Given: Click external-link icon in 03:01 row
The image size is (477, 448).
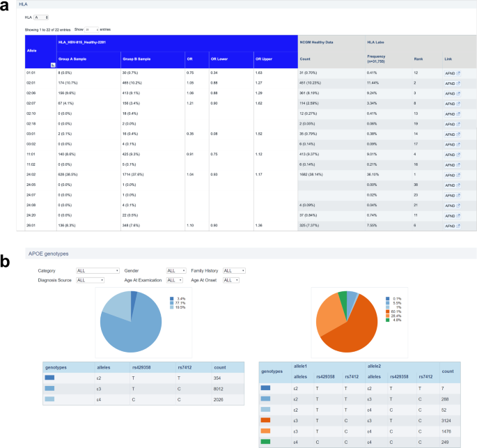Looking at the screenshot, I should coord(458,134).
